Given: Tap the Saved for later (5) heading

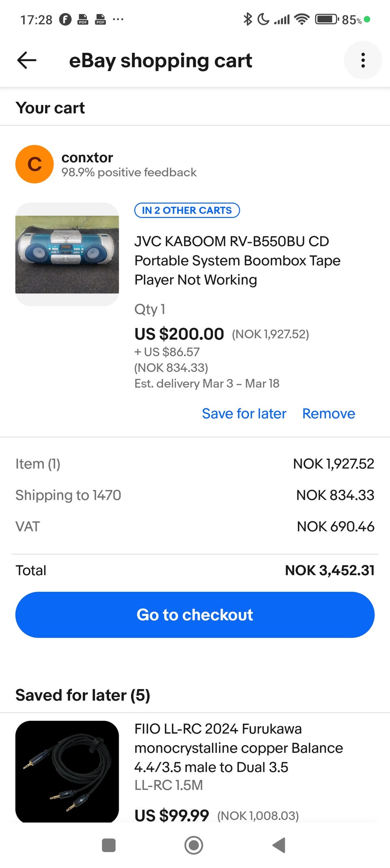Looking at the screenshot, I should pos(83,695).
